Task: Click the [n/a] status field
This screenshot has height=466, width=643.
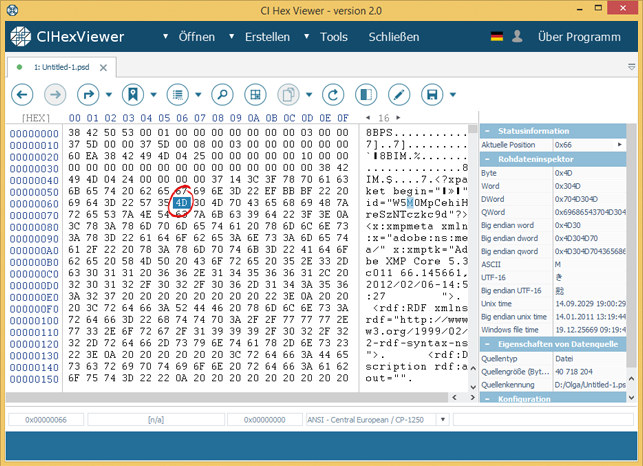Action: click(x=156, y=420)
